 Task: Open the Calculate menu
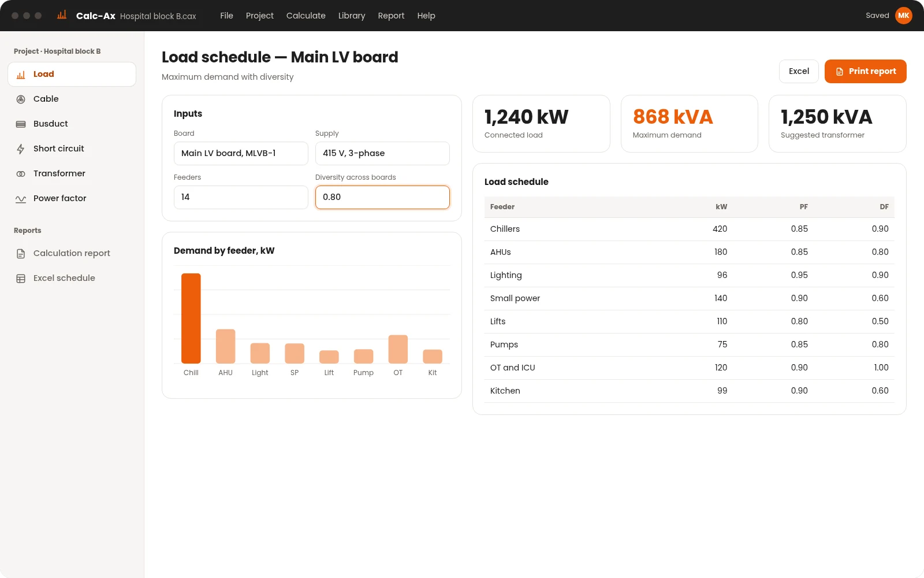(306, 16)
